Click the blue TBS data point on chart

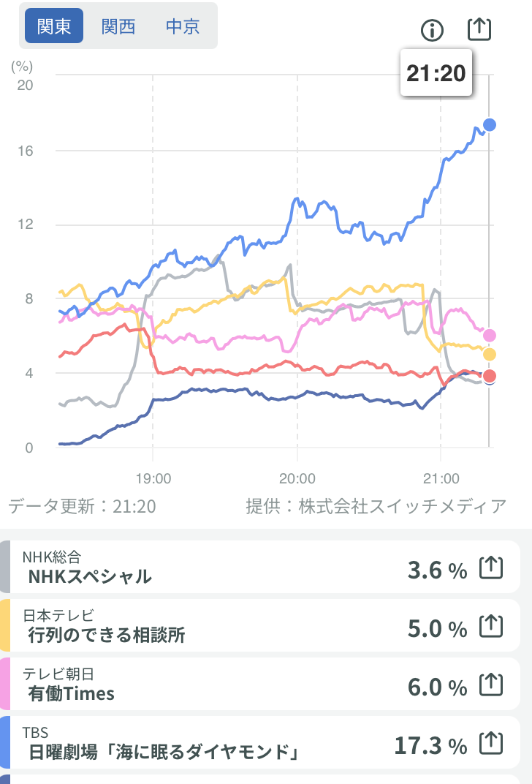tap(490, 124)
